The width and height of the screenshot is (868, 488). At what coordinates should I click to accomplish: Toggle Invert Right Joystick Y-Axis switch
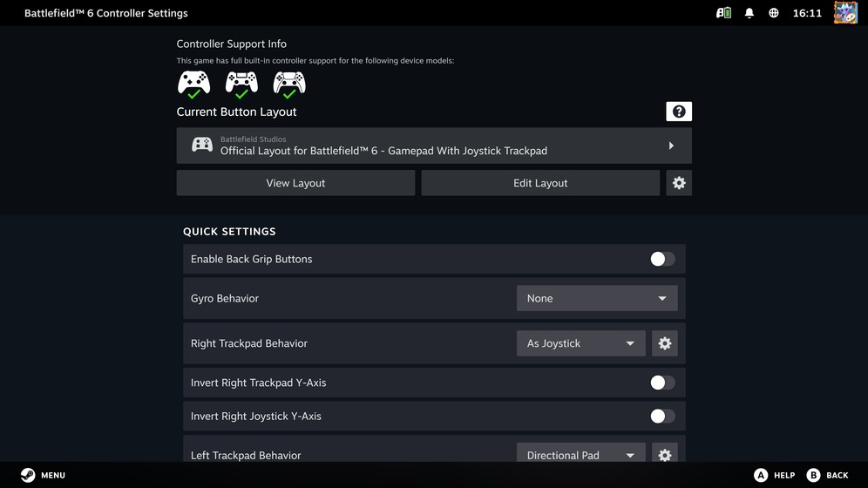click(x=662, y=416)
